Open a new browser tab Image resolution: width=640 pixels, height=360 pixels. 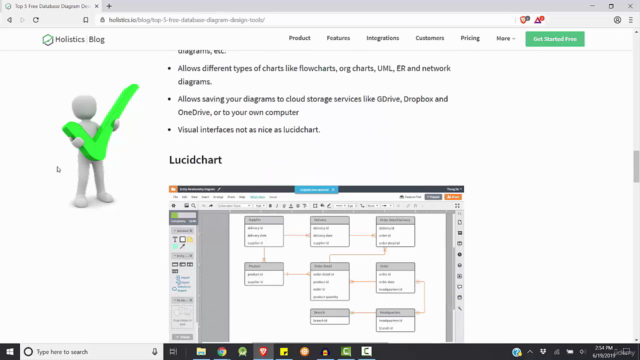109,6
